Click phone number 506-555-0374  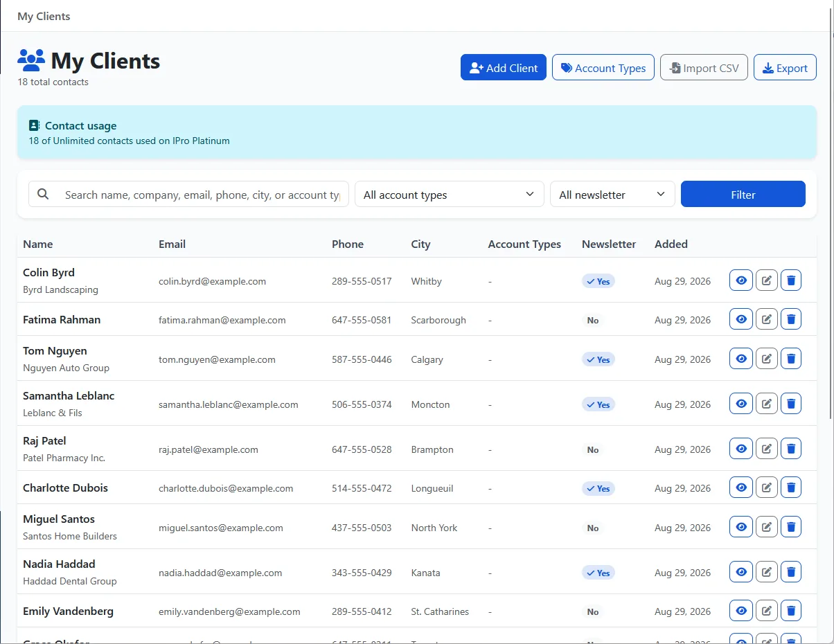(x=362, y=404)
